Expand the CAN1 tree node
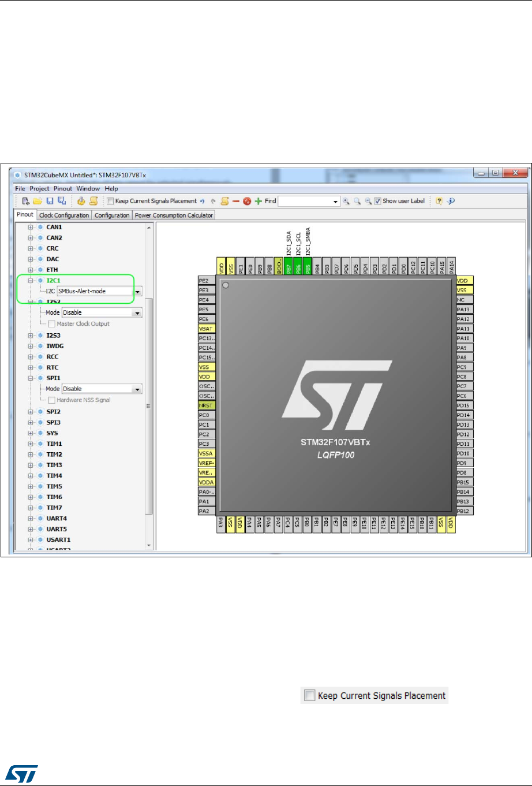This screenshot has height=786, width=532. click(31, 227)
